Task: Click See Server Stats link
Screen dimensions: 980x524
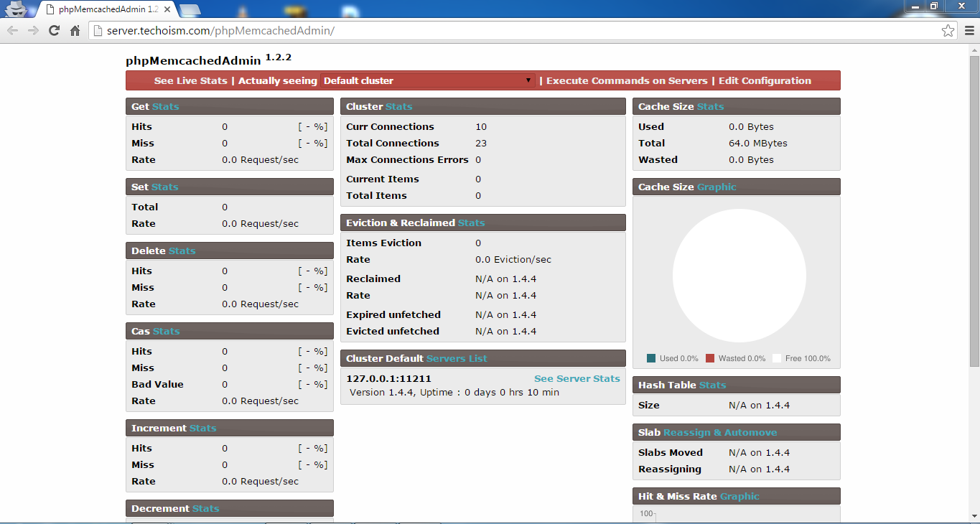Action: pos(577,378)
